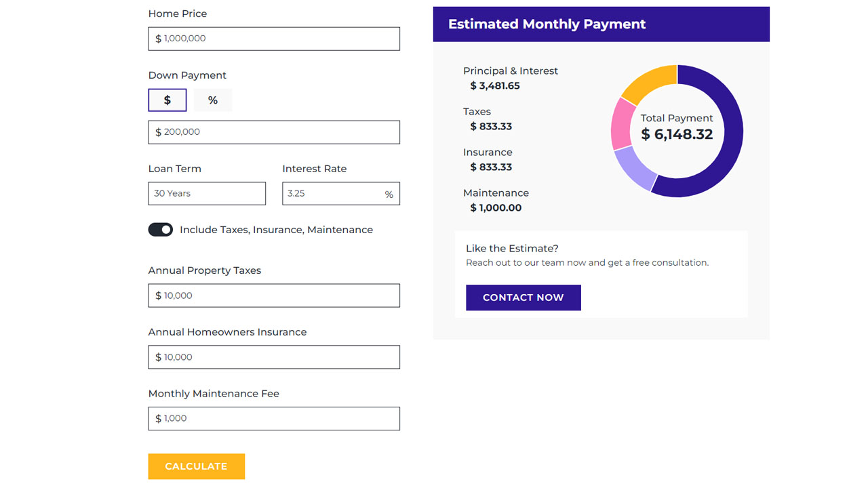Open the Loan Term dropdown
This screenshot has height=488, width=868.
point(206,193)
